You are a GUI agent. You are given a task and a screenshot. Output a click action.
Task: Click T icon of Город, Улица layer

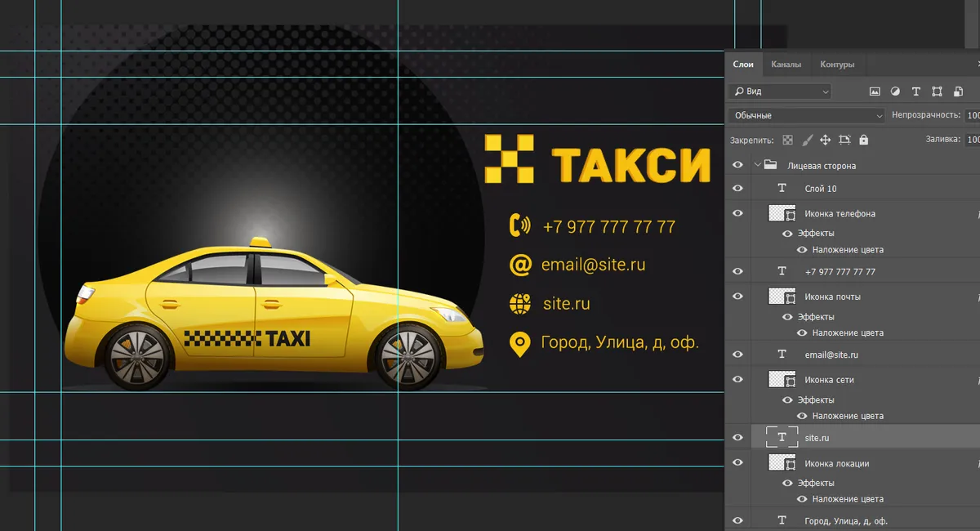pos(782,520)
